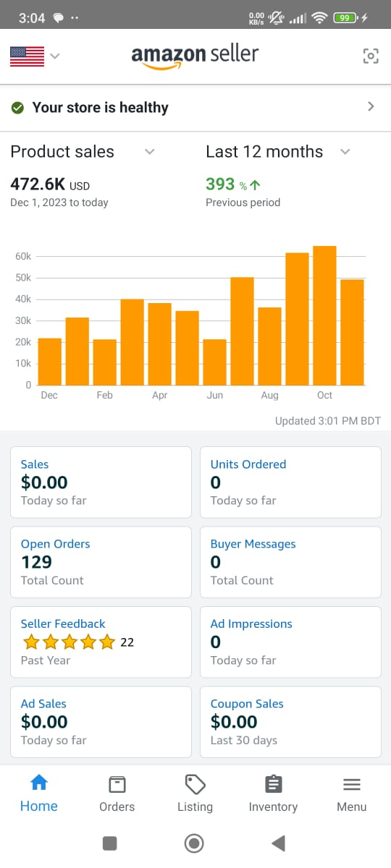
Task: Tap the Android back triangle button
Action: (x=278, y=843)
